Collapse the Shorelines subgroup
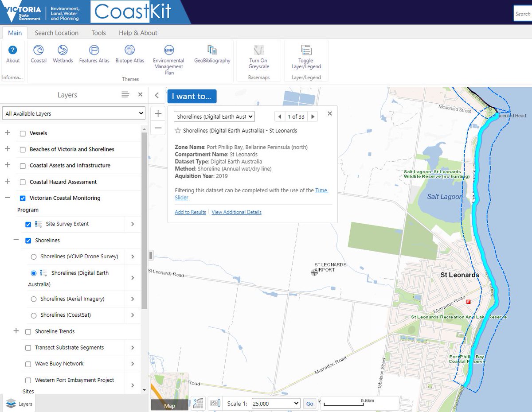Image resolution: width=532 pixels, height=412 pixels. 16,240
